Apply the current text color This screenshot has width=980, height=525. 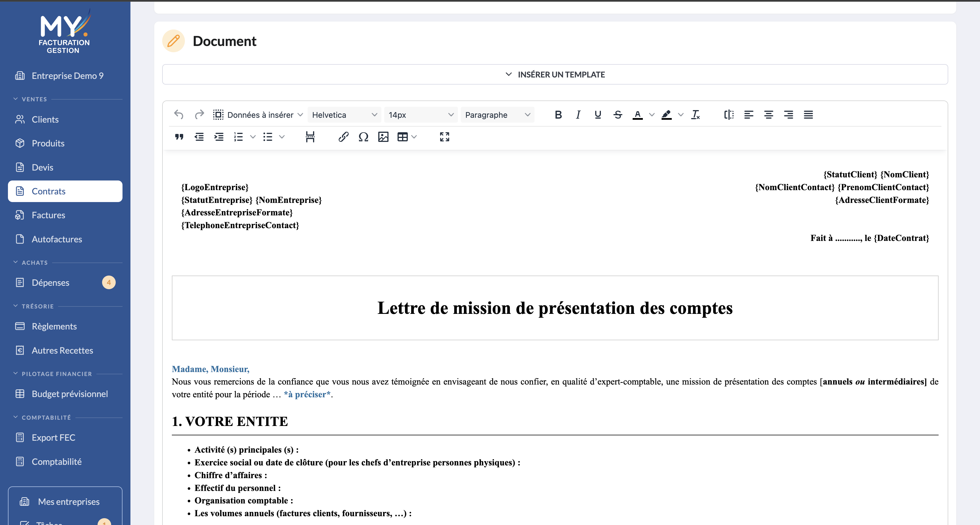(638, 115)
